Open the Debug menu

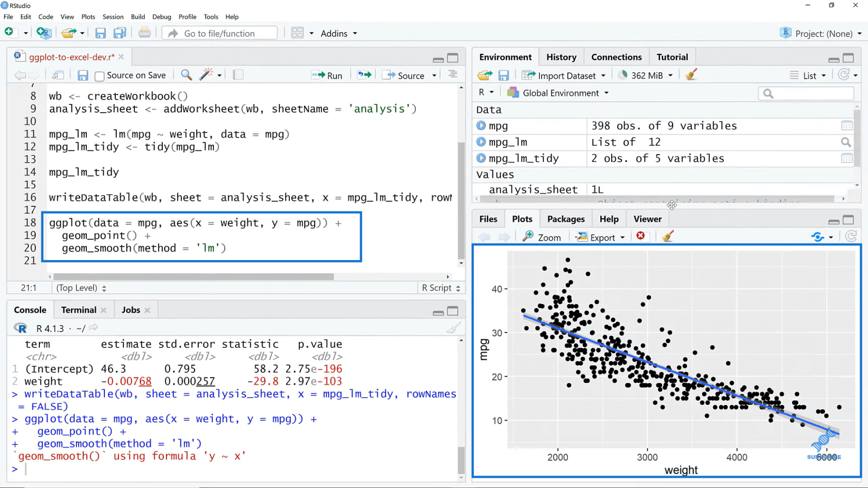click(162, 17)
